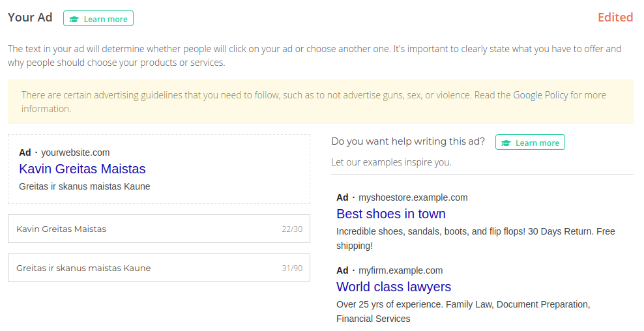Click the ad preview description text
644x331 pixels.
(85, 186)
